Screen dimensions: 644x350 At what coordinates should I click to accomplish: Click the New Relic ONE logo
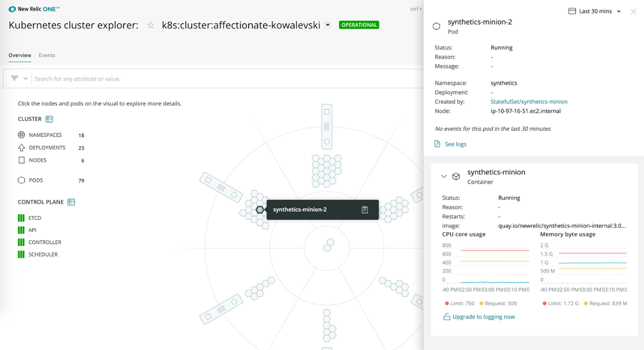[x=34, y=9]
